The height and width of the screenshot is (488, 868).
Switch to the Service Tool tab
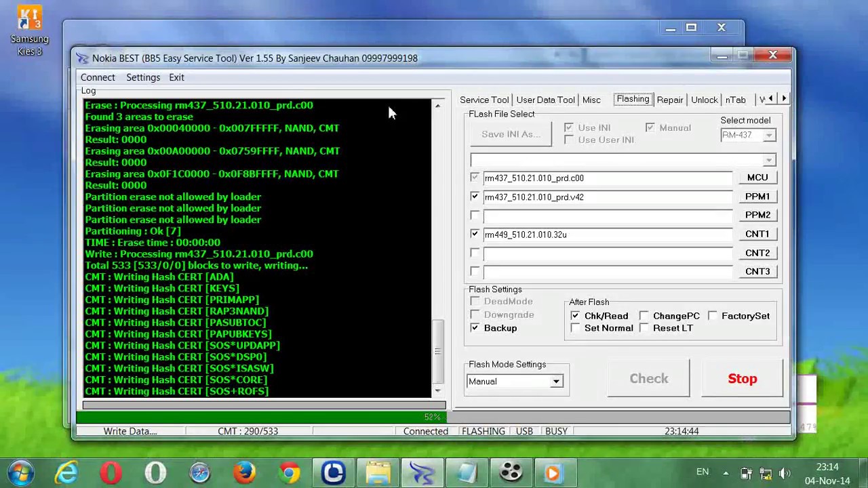[x=484, y=100]
